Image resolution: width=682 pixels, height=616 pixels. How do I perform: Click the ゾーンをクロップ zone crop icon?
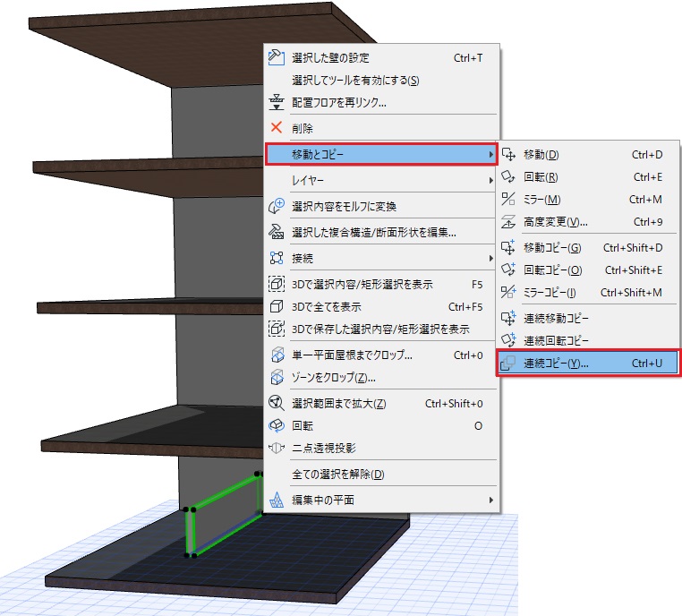tap(277, 377)
